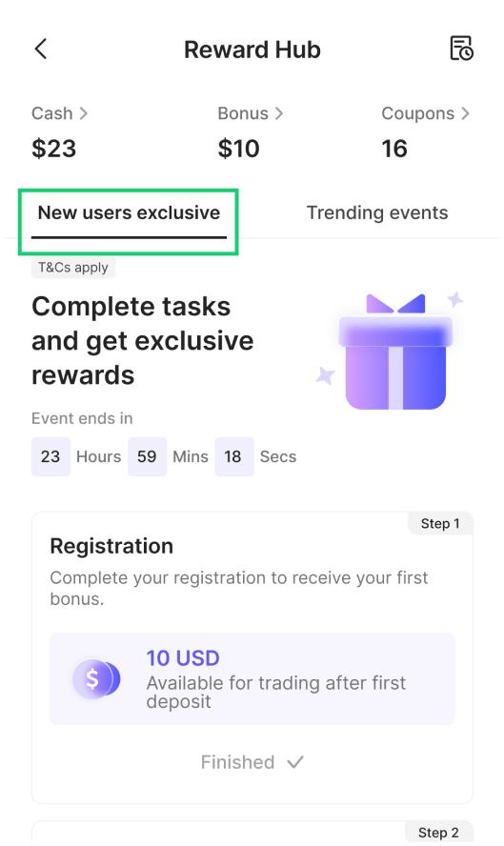Open the reward history icon
Image resolution: width=504 pixels, height=846 pixels.
(461, 49)
